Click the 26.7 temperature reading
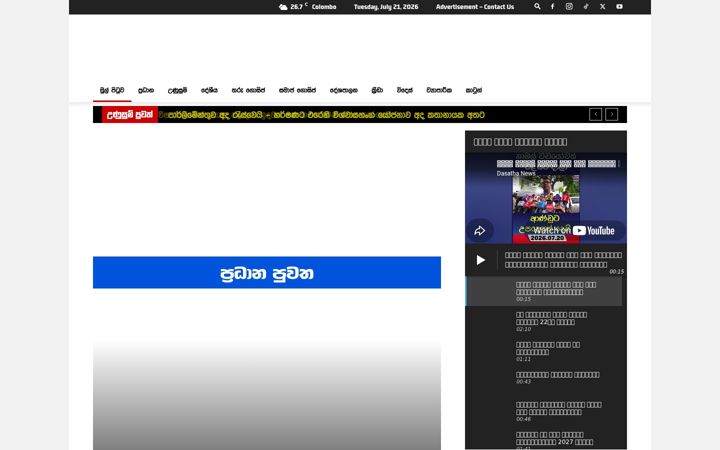The image size is (720, 450). click(x=297, y=7)
